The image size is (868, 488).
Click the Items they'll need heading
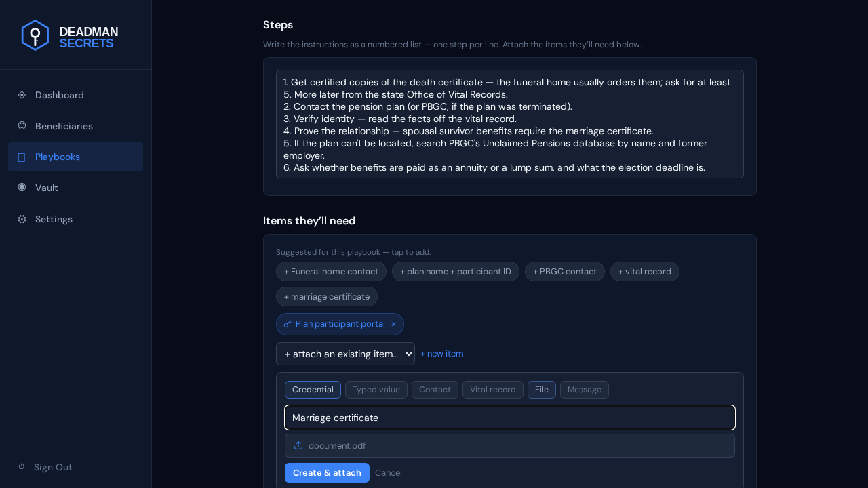pos(309,221)
